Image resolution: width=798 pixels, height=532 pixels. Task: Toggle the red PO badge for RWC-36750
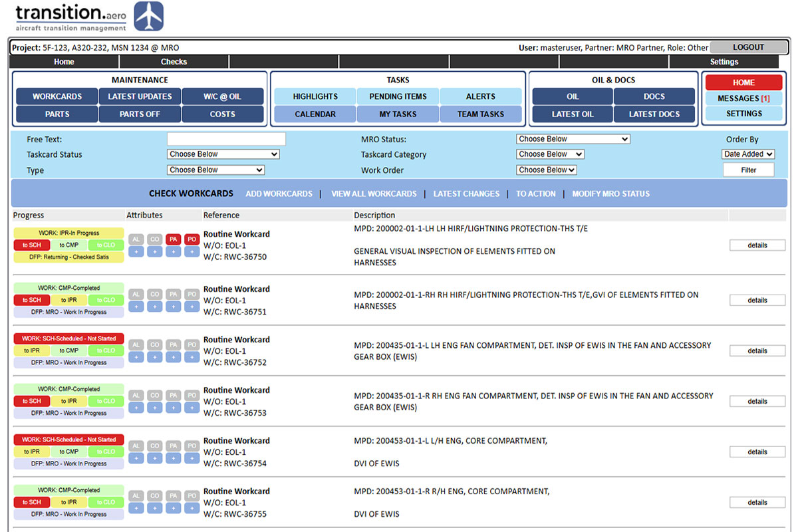(x=192, y=239)
